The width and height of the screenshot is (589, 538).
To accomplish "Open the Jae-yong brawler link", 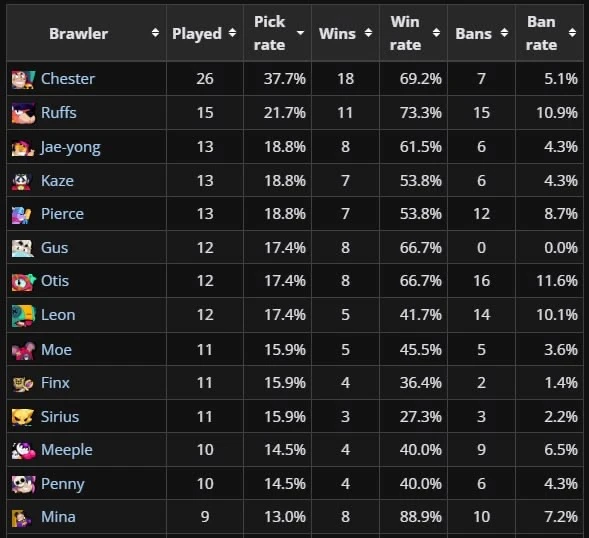I will [x=71, y=147].
